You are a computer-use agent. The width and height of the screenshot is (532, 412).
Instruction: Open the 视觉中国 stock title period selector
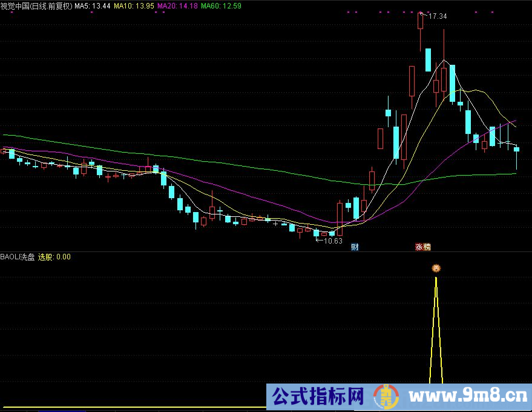[36, 6]
